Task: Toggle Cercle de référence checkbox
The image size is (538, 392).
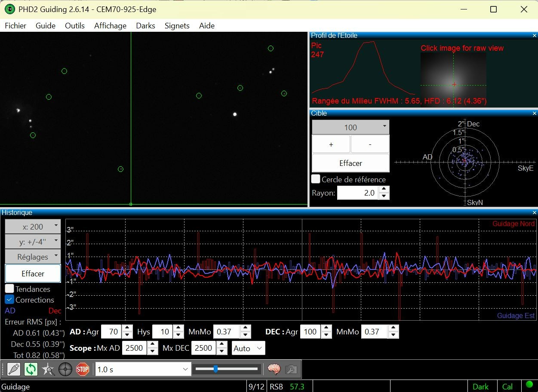Action: 316,179
